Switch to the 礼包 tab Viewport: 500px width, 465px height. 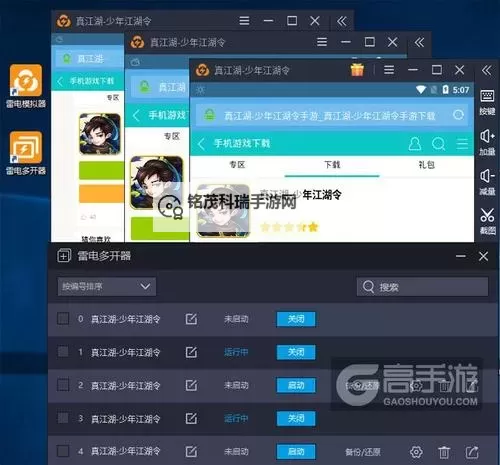coord(426,165)
